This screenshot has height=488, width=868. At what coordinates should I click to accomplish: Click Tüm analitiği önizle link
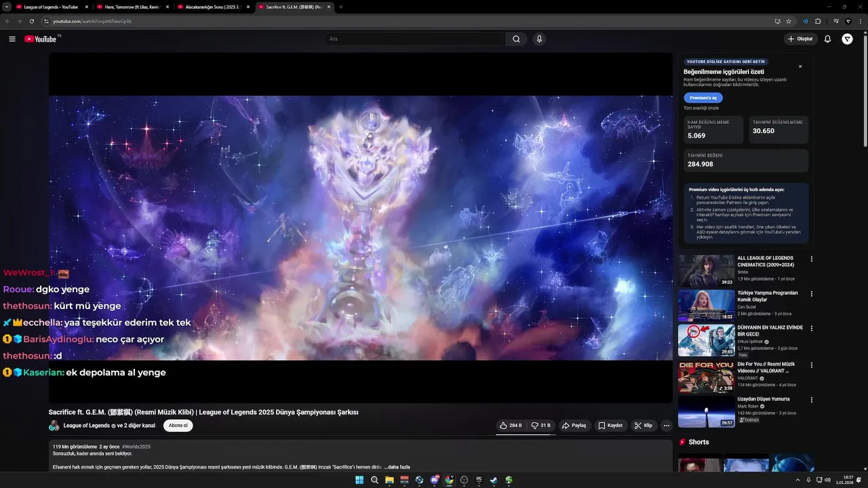pyautogui.click(x=701, y=108)
